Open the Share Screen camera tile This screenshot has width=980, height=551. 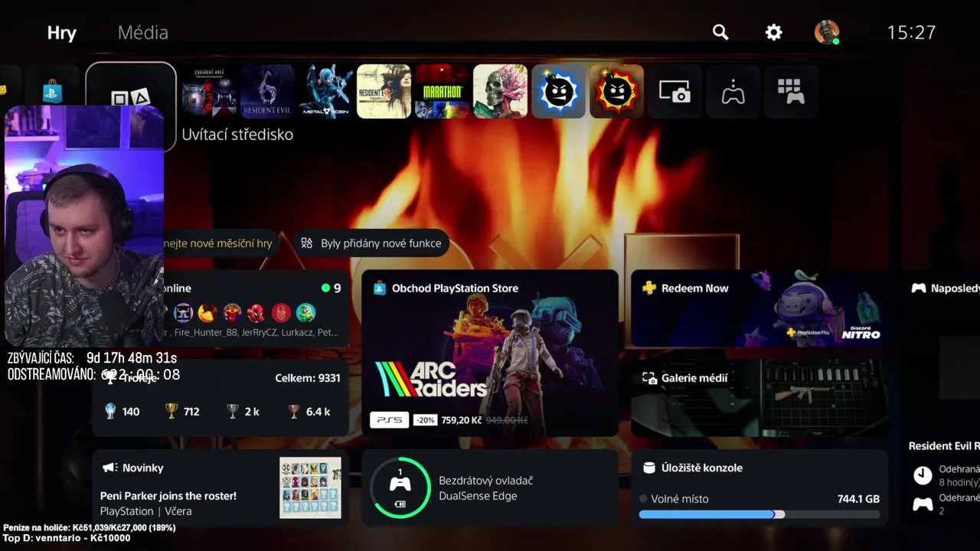[675, 91]
